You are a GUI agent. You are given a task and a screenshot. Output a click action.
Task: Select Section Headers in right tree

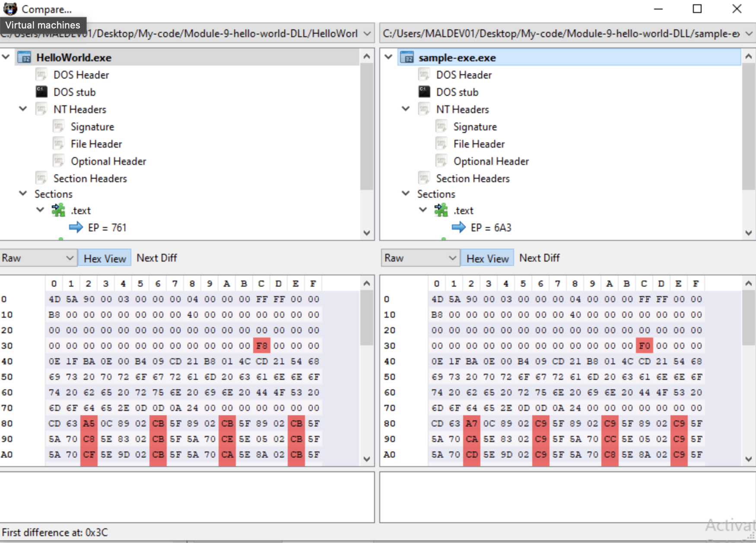[x=473, y=178]
